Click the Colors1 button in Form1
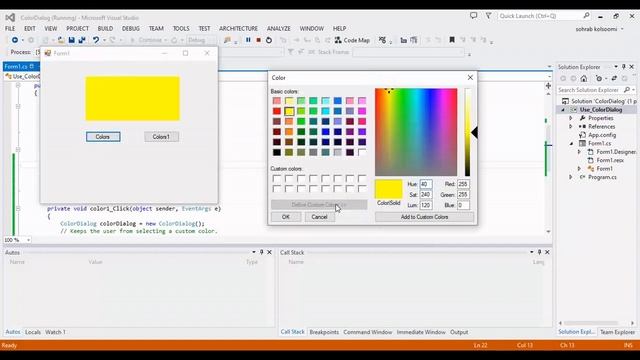The height and width of the screenshot is (360, 640). 161,137
